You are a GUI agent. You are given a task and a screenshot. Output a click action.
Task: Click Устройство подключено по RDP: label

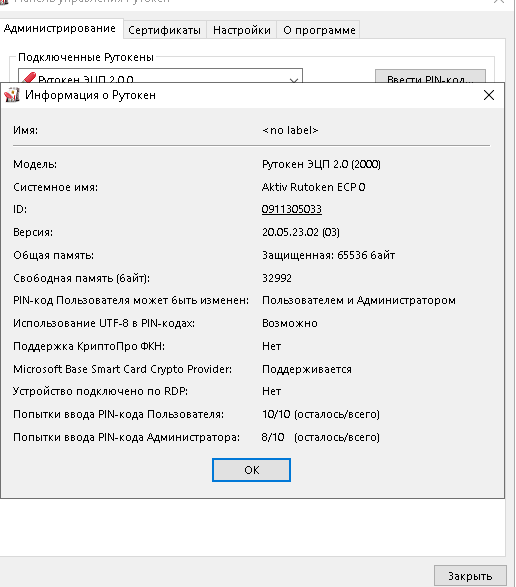tap(100, 391)
